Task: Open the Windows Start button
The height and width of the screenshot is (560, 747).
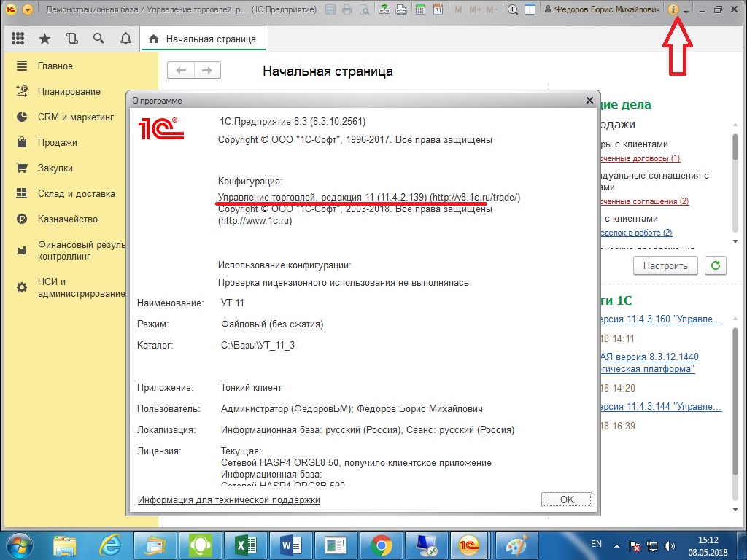Action: pos(18,545)
